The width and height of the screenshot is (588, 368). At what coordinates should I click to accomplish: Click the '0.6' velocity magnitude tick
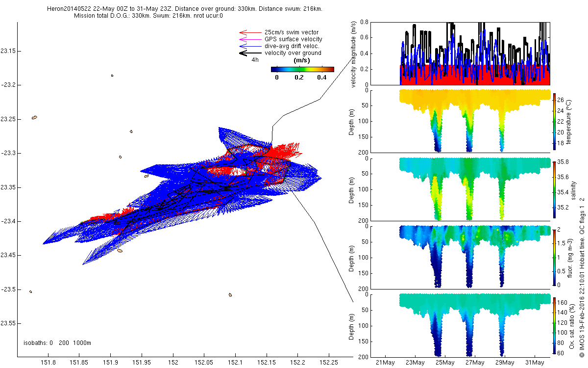point(364,38)
